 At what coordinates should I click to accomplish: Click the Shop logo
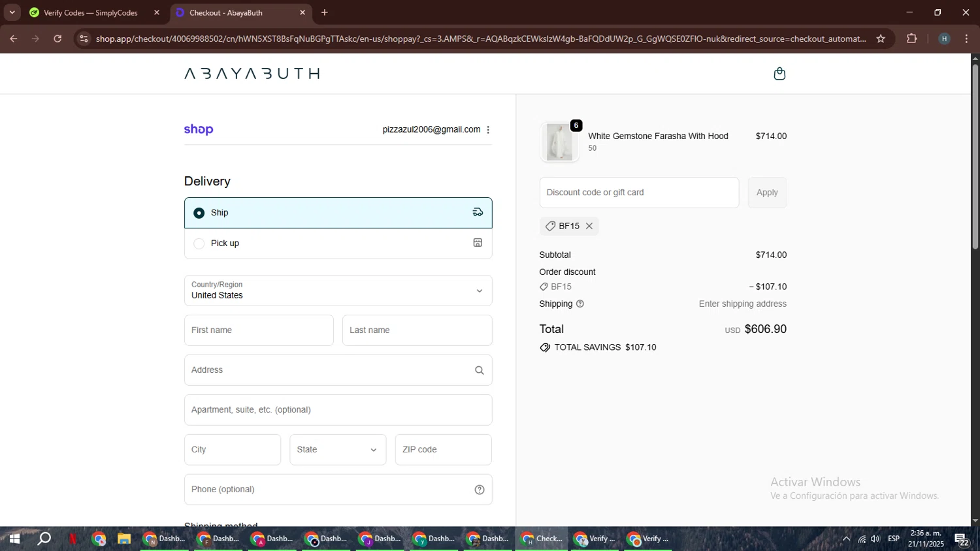click(x=199, y=129)
